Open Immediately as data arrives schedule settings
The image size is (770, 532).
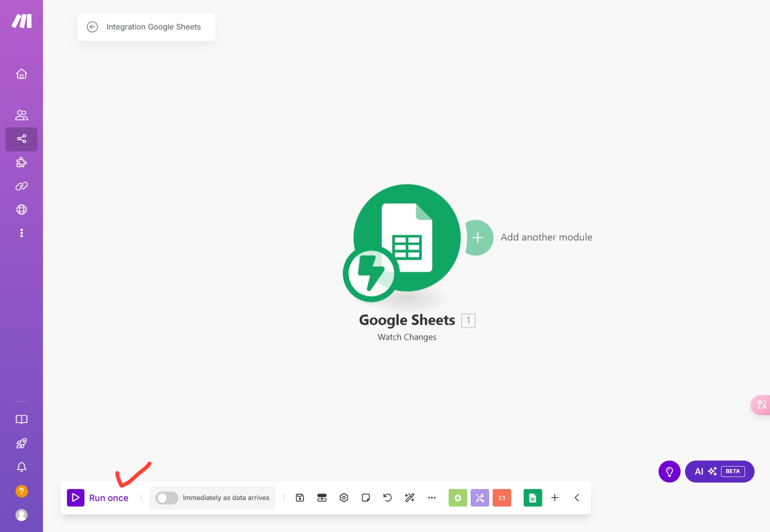click(x=226, y=498)
